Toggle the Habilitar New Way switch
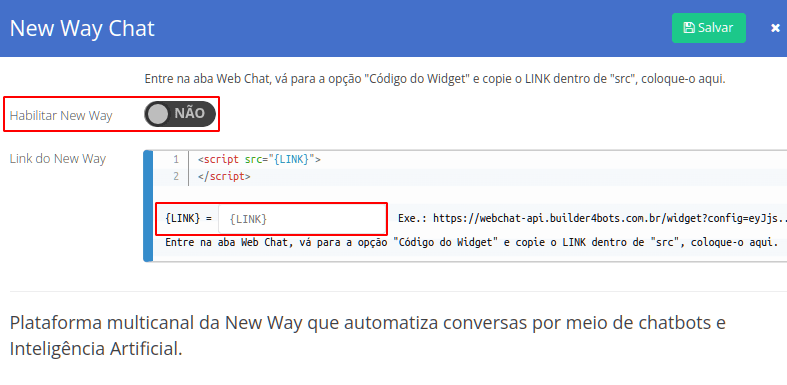The width and height of the screenshot is (787, 385). tap(180, 114)
